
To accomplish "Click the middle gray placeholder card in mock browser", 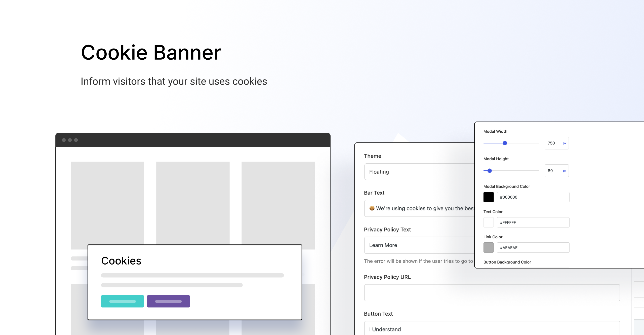I will 193,203.
